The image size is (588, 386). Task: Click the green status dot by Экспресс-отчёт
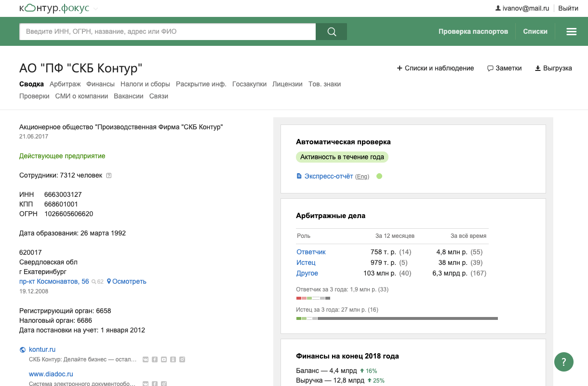tap(379, 176)
